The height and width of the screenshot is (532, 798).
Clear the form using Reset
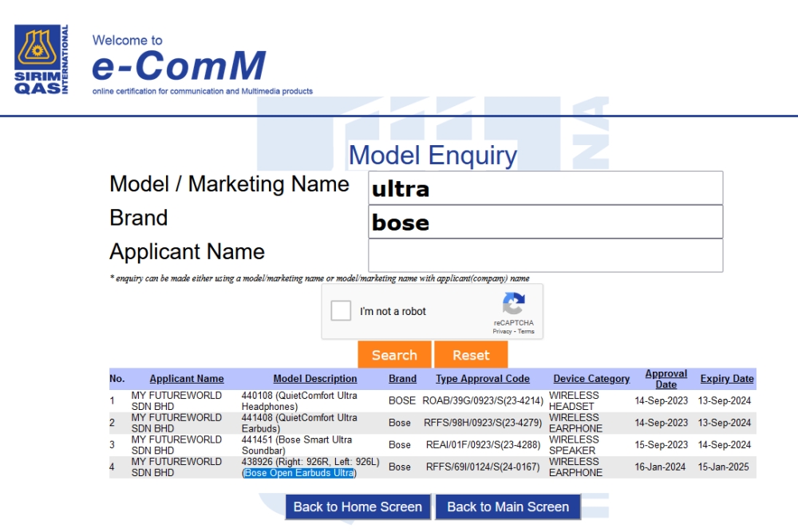tap(472, 354)
